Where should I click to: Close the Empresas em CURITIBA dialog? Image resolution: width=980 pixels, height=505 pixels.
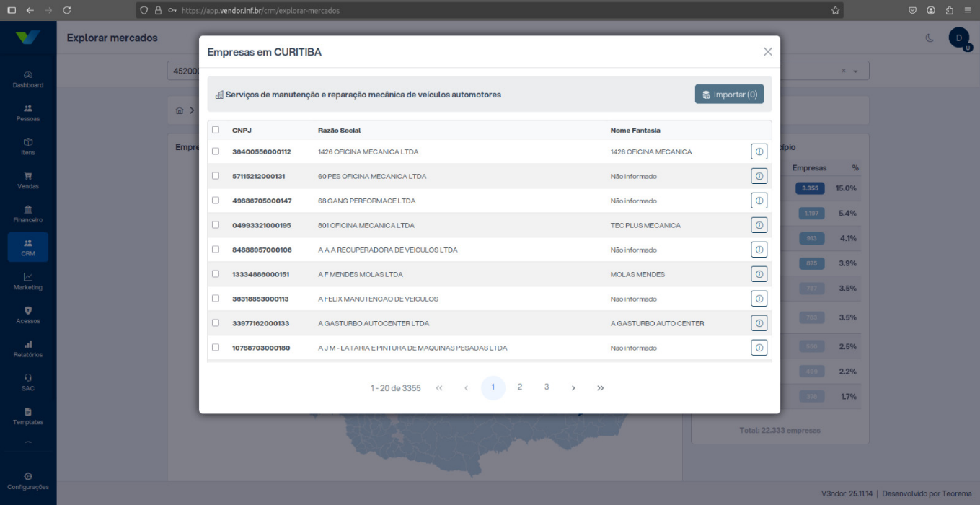(767, 52)
